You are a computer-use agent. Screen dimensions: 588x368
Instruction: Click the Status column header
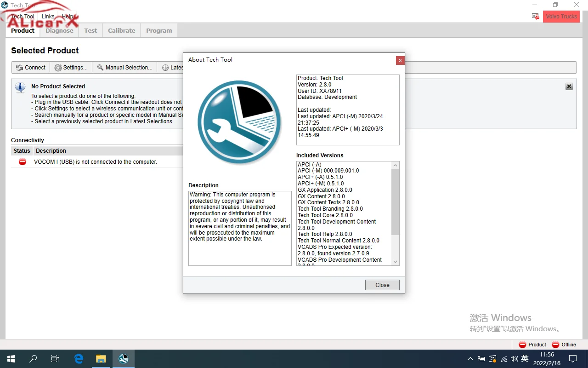click(22, 151)
